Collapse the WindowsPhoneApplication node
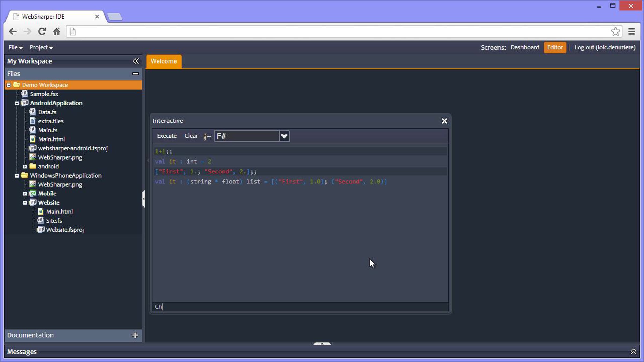The height and width of the screenshot is (362, 644). (17, 176)
